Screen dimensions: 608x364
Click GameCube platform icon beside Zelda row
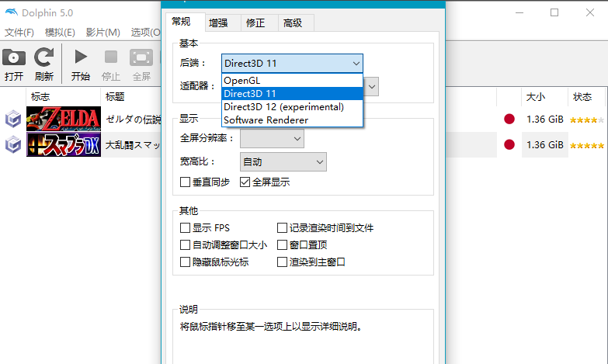[13, 119]
